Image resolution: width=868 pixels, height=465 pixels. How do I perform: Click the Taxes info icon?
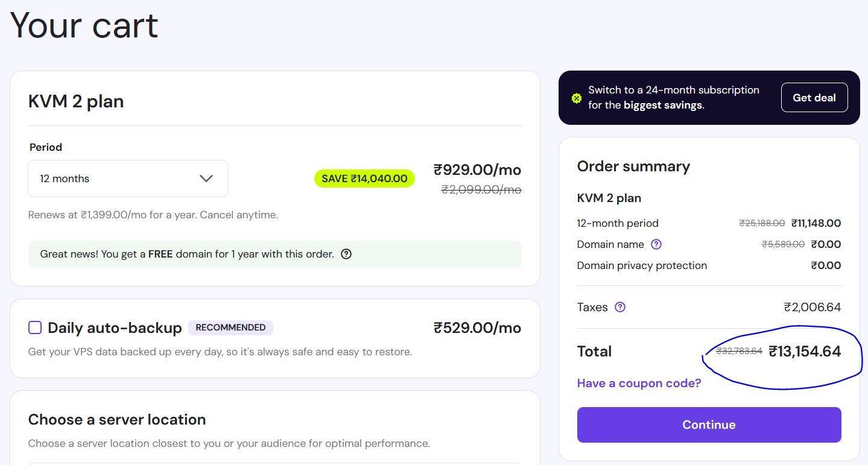620,307
